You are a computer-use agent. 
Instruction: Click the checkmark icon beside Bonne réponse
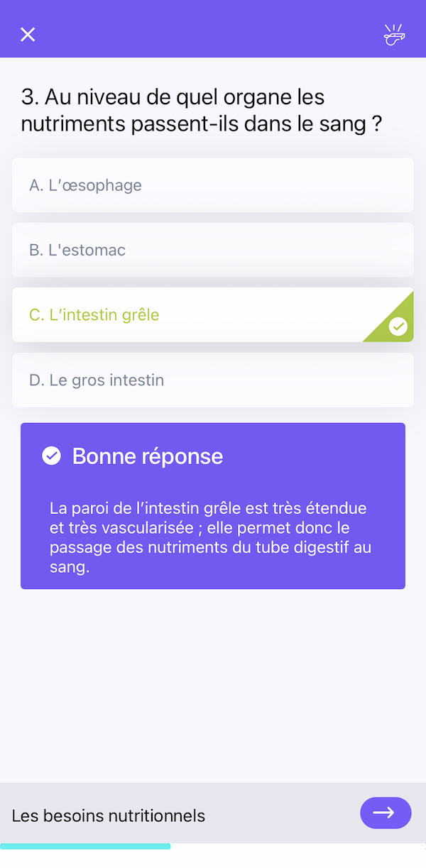(x=52, y=456)
